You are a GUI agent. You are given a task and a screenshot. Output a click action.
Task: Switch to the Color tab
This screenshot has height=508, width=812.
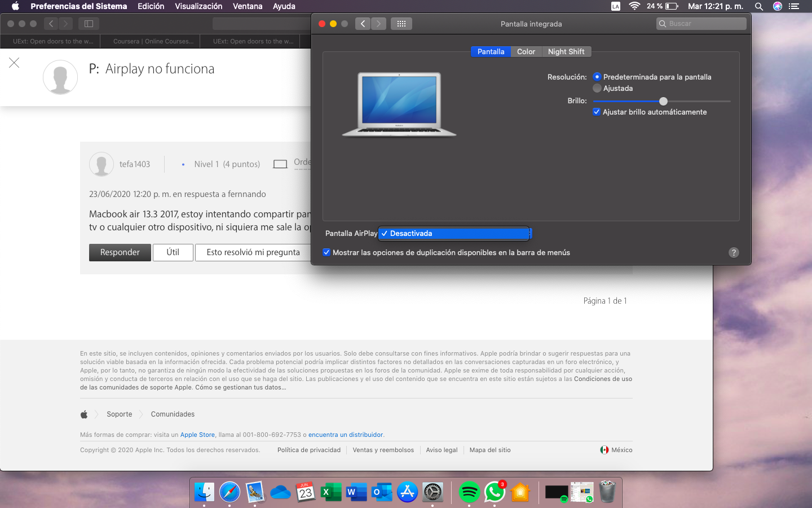526,51
